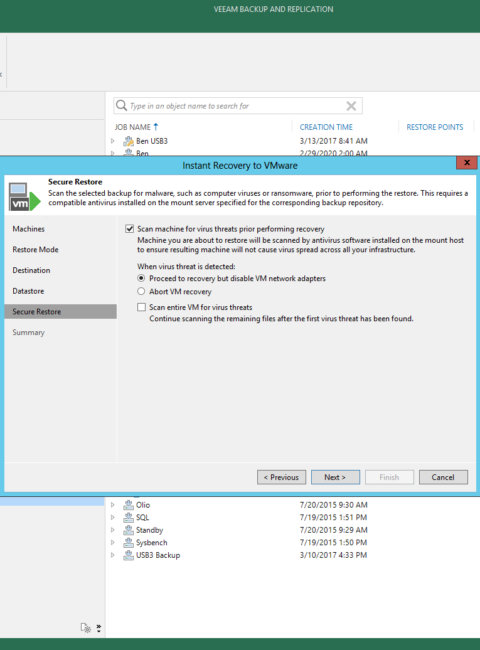Click the USB3 Backup job name
The width and height of the screenshot is (480, 650).
(158, 555)
